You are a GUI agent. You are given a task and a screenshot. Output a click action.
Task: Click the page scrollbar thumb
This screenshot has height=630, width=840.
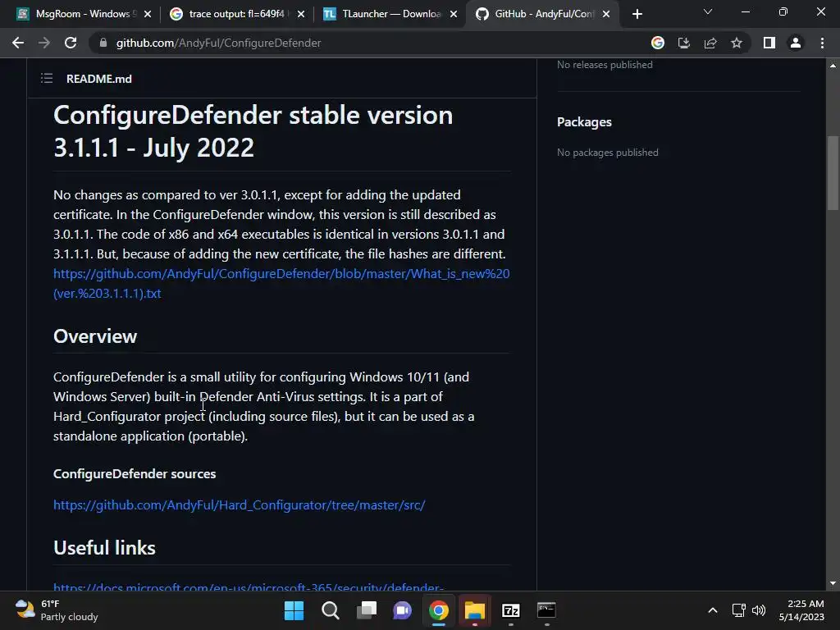[833, 173]
